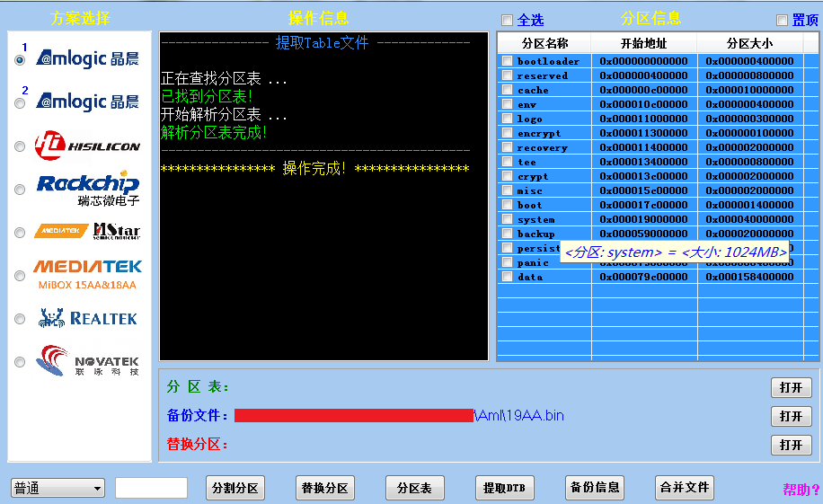Click the backup file path ending 19AA.bin
The image size is (823, 504).
pos(399,415)
